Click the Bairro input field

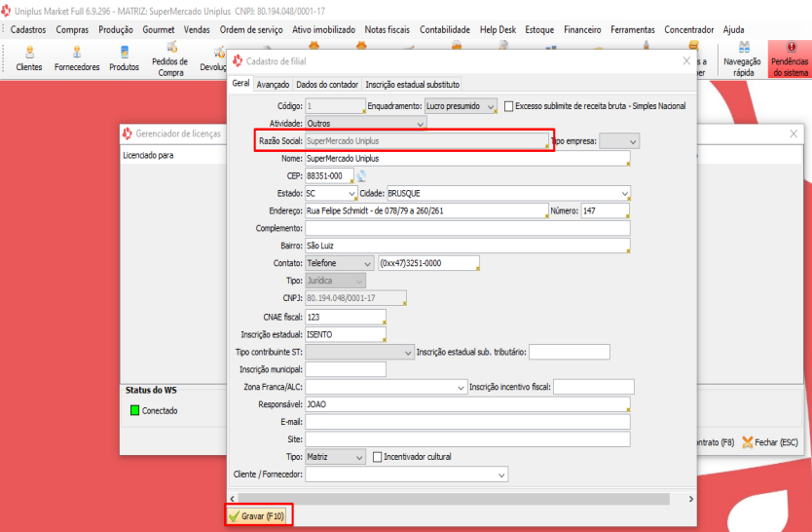pyautogui.click(x=467, y=246)
